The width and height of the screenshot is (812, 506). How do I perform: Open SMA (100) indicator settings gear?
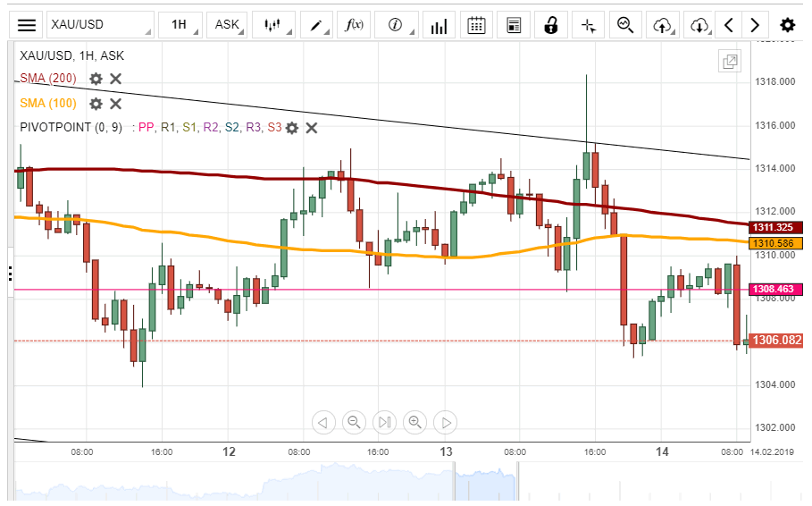pyautogui.click(x=96, y=104)
